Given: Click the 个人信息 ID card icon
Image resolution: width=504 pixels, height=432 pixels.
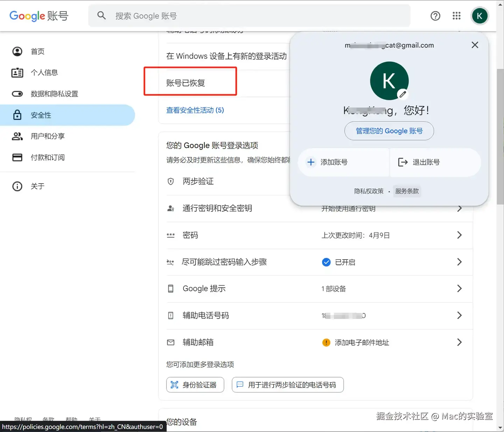Looking at the screenshot, I should pyautogui.click(x=17, y=72).
